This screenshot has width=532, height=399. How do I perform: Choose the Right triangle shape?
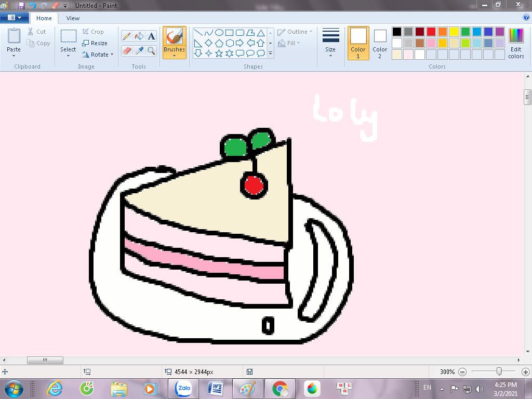(198, 43)
